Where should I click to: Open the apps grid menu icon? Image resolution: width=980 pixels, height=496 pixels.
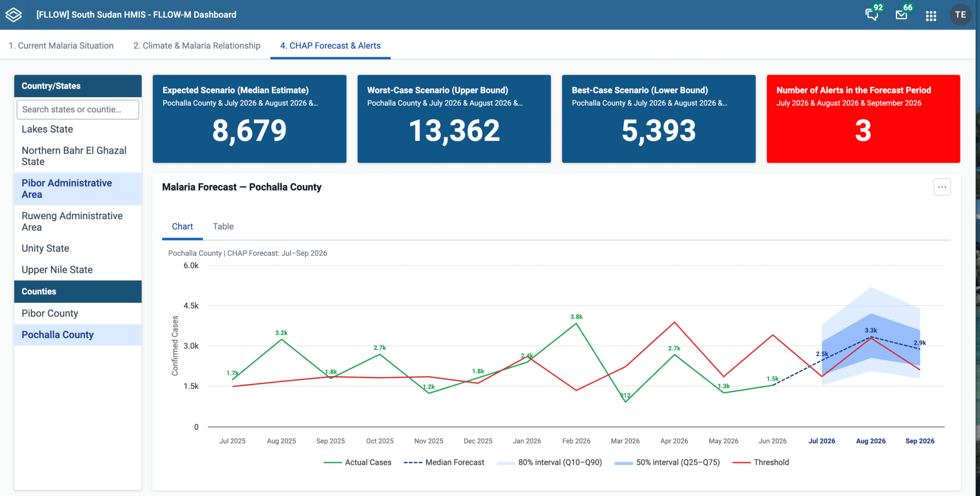[x=931, y=16]
